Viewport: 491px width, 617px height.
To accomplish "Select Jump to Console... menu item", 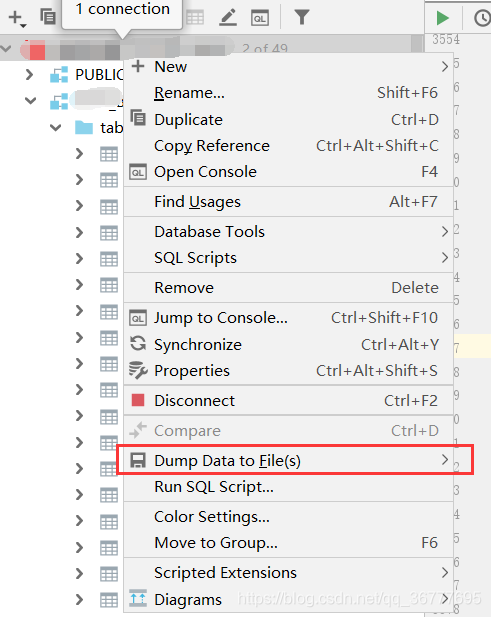I will [x=289, y=318].
